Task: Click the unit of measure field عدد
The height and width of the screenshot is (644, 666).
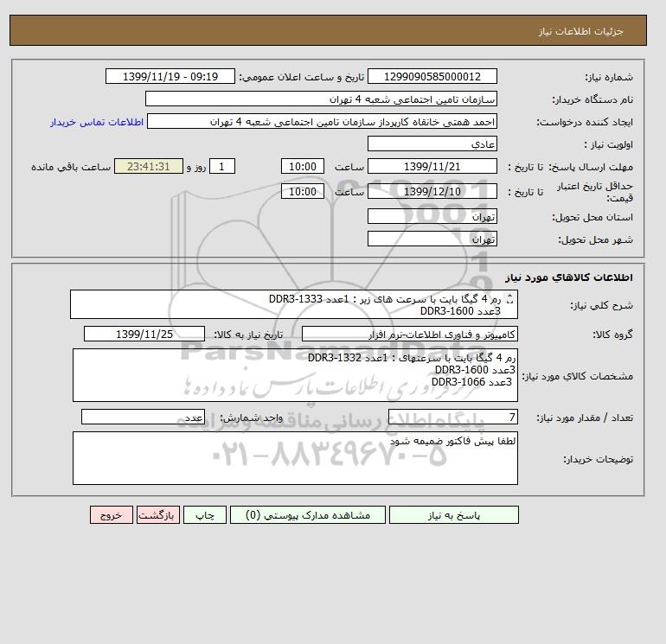Action: (x=143, y=418)
